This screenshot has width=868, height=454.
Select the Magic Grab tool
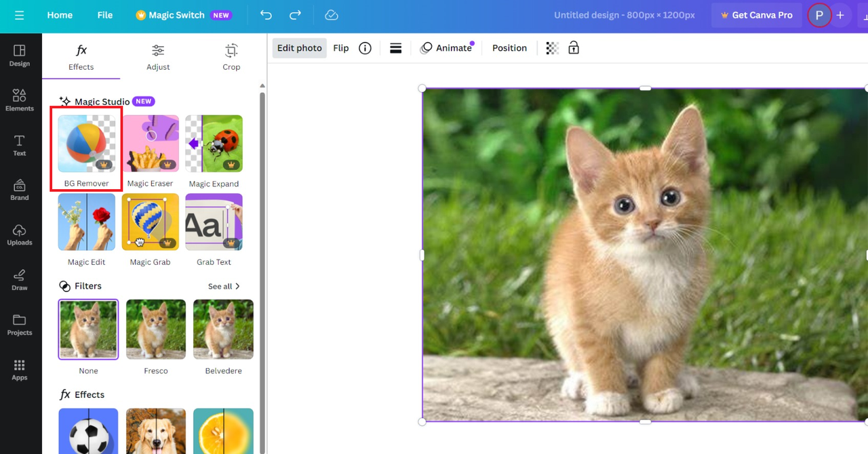coord(151,230)
